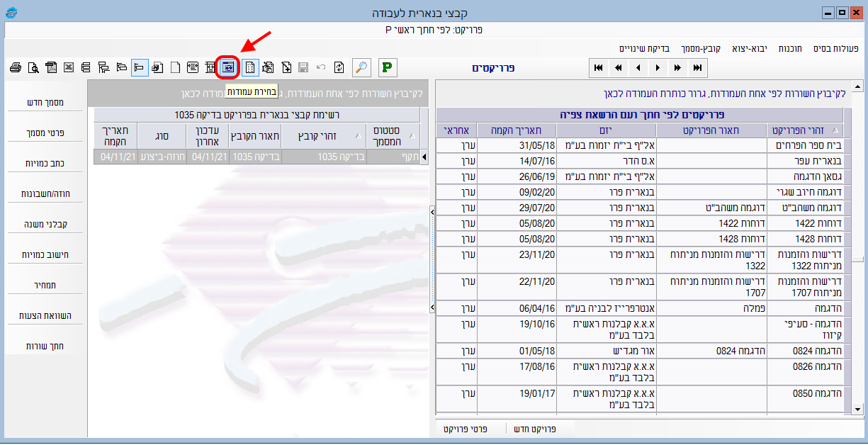Viewport: 868px width, 445px height.
Task: Advance to next record arrow
Action: 658,68
